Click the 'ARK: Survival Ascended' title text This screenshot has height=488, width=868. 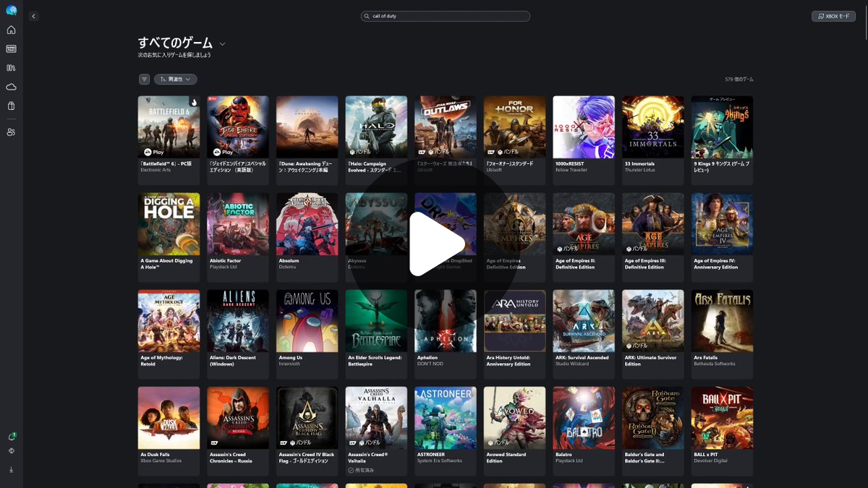coord(582,358)
